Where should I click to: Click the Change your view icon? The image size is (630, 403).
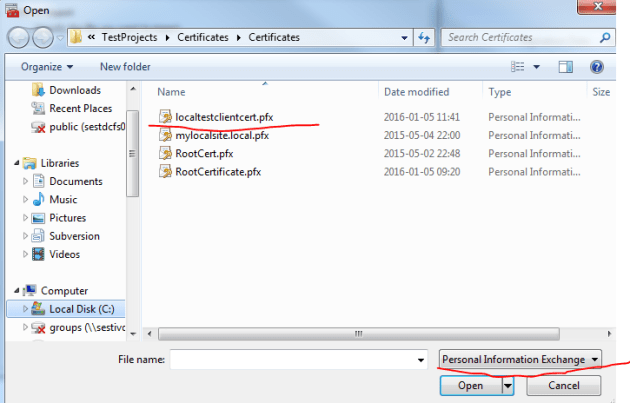coord(518,67)
